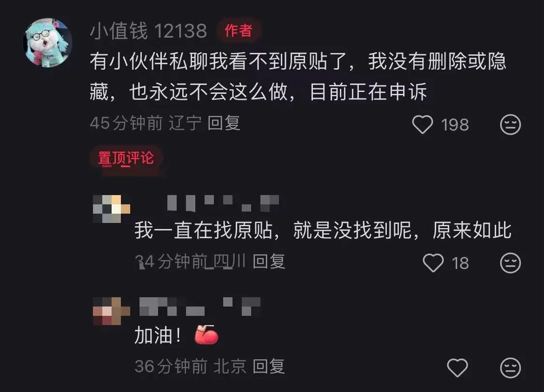544x392 pixels.
Task: Tap the dislike face on the author's comment
Action: click(x=510, y=124)
